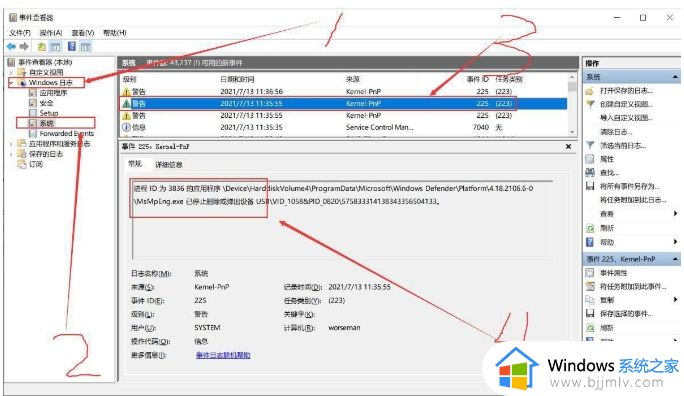Open the 查看(V) menu
684x396 pixels.
83,33
